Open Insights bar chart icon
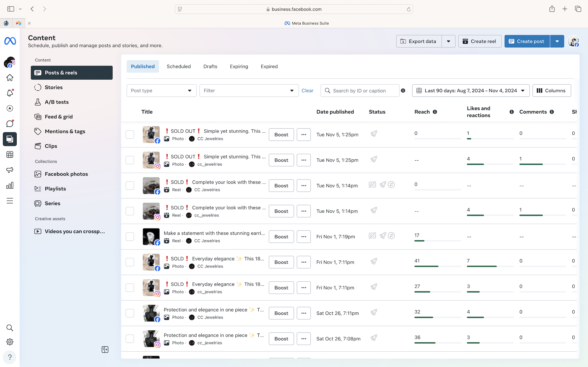This screenshot has width=588, height=367. [10, 186]
